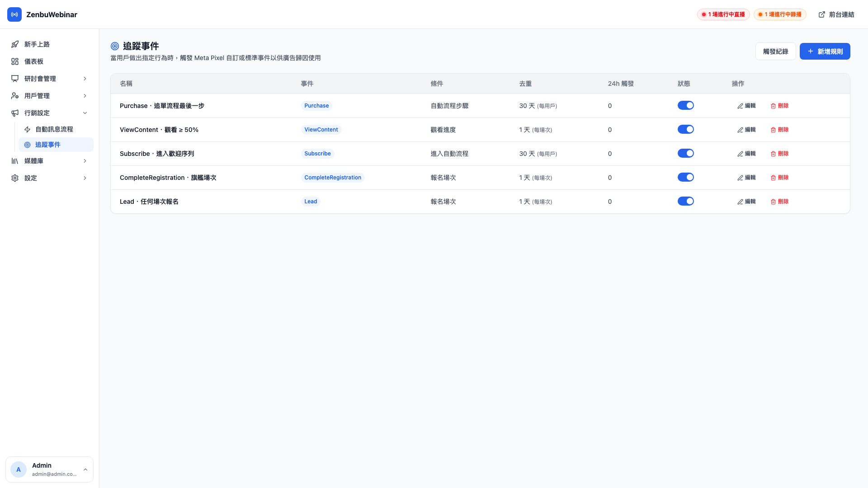Screen dimensions: 868x488
Task: Open 新手上路 rocket icon in sidebar
Action: 15,44
